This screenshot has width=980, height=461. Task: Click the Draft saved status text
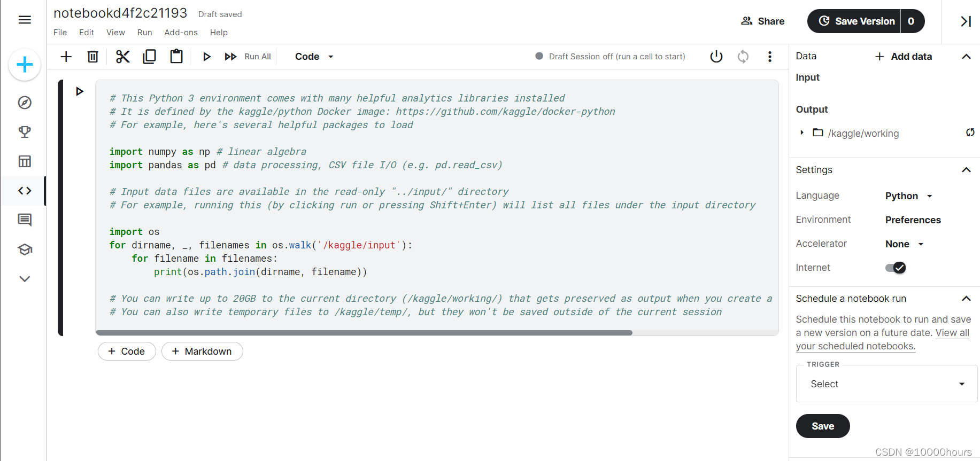coord(220,14)
